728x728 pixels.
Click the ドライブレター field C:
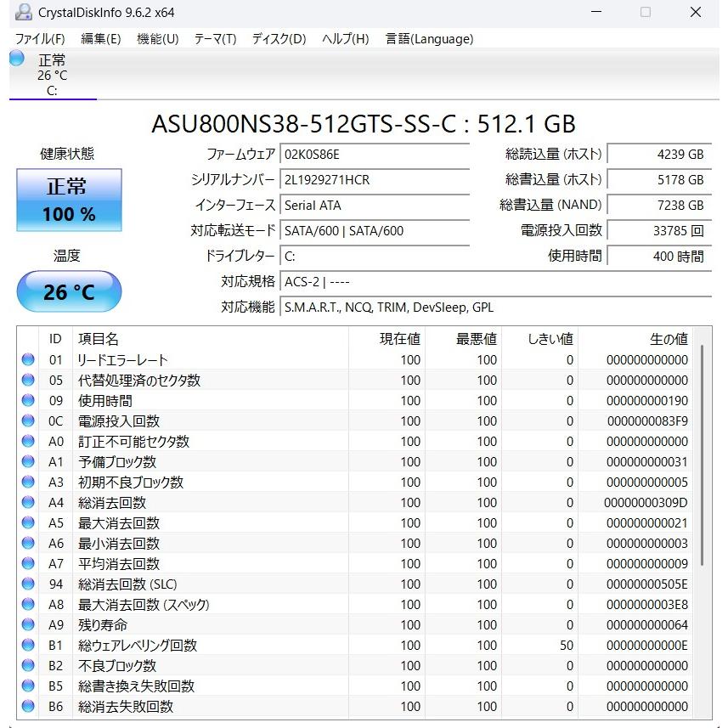tap(375, 257)
